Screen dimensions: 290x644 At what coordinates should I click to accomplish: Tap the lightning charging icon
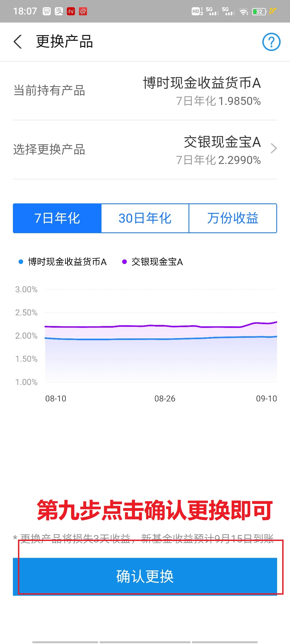[272, 11]
